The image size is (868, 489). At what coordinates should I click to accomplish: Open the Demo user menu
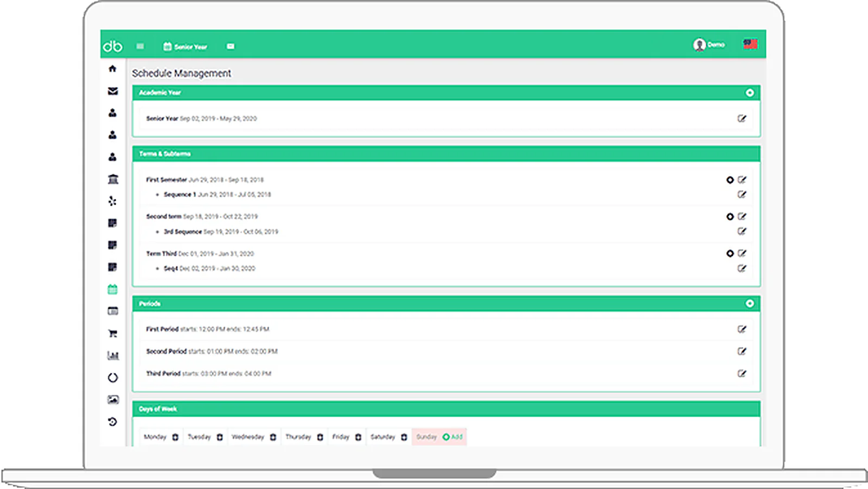pyautogui.click(x=709, y=45)
